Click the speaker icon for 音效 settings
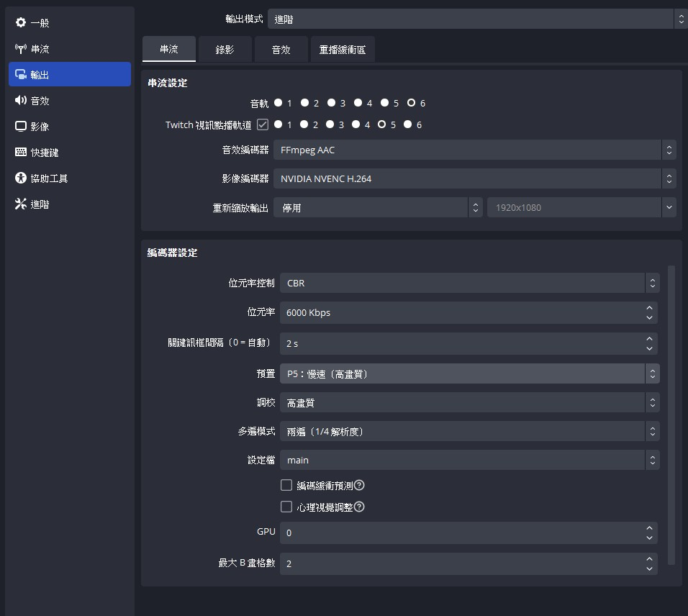The image size is (688, 616). (x=21, y=101)
